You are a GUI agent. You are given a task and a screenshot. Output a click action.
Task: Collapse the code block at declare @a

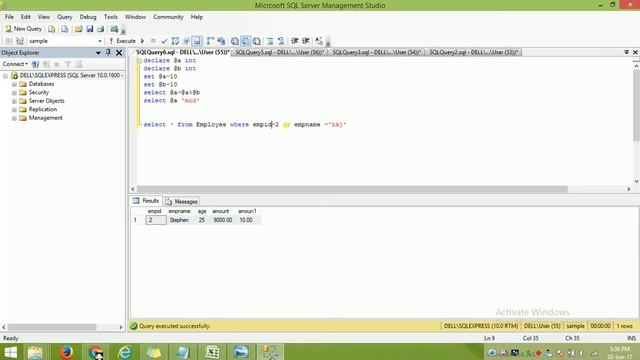[139, 61]
